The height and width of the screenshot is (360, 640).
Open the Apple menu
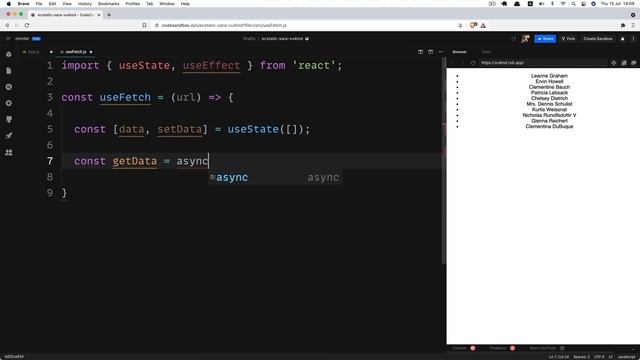coord(9,4)
